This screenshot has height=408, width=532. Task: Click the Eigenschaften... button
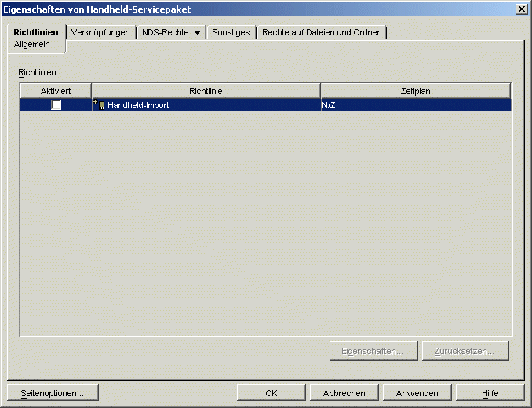[373, 351]
